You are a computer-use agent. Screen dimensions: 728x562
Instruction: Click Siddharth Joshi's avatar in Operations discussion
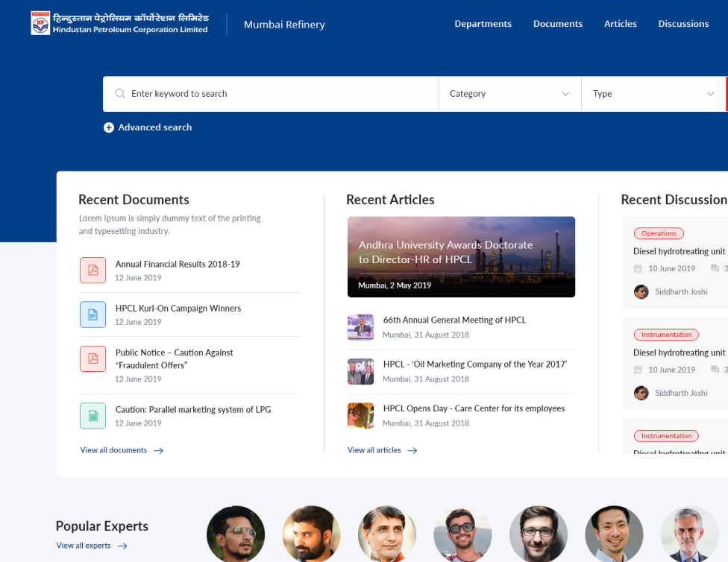pos(641,291)
